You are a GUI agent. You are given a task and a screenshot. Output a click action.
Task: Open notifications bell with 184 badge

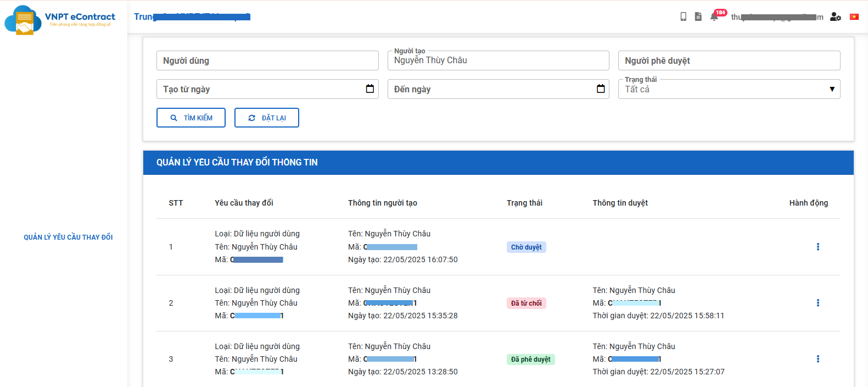click(714, 16)
